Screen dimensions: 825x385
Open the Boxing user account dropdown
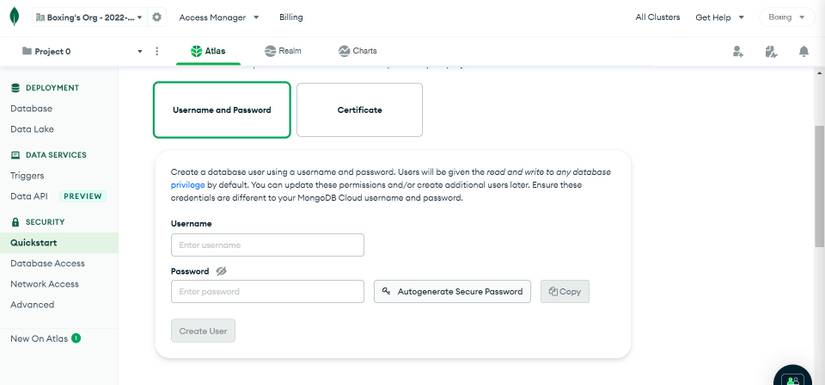point(787,17)
